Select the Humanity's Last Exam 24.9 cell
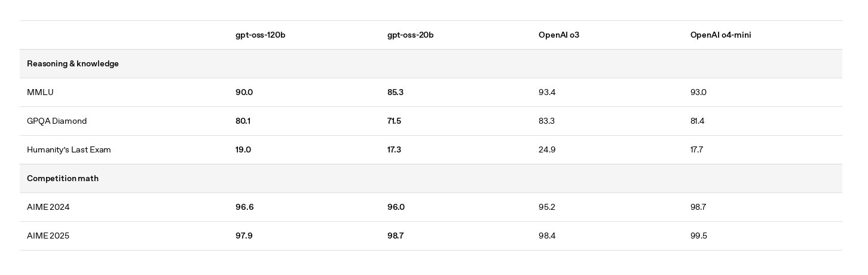This screenshot has width=868, height=275. pos(547,150)
